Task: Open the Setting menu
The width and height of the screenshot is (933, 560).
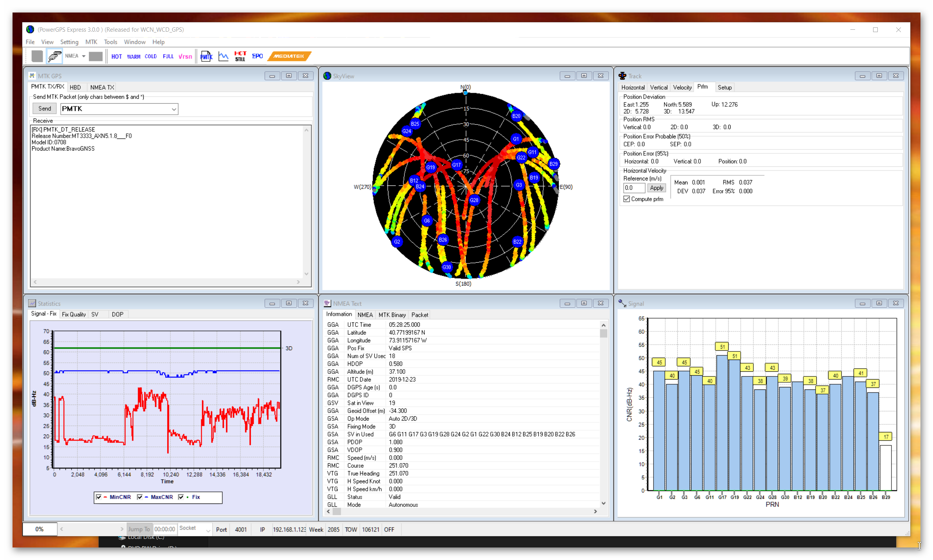Action: pyautogui.click(x=69, y=42)
